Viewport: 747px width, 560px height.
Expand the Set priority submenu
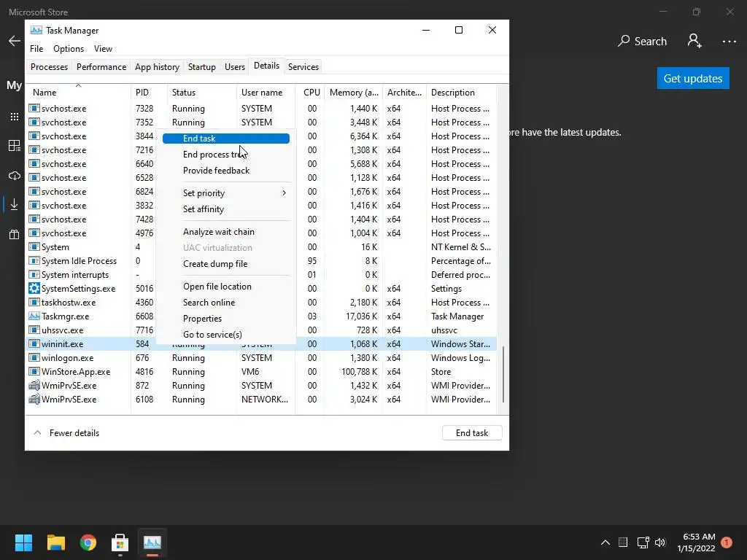pyautogui.click(x=226, y=192)
